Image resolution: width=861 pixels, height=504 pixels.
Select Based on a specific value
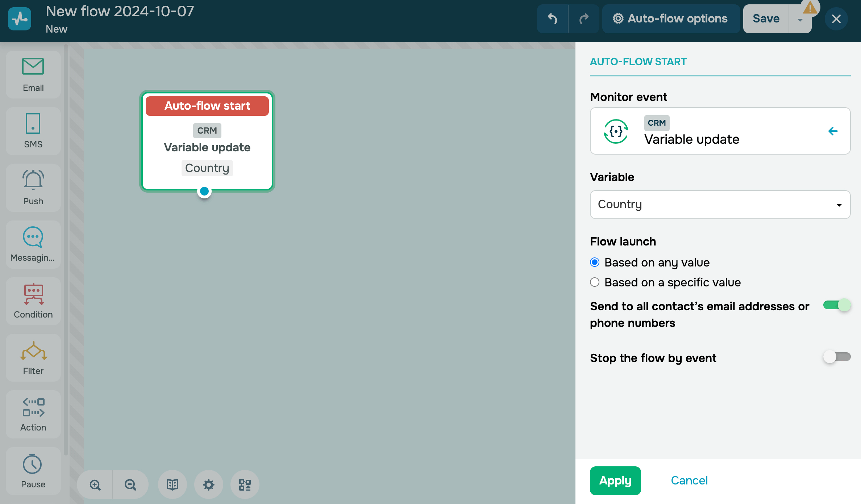(595, 282)
